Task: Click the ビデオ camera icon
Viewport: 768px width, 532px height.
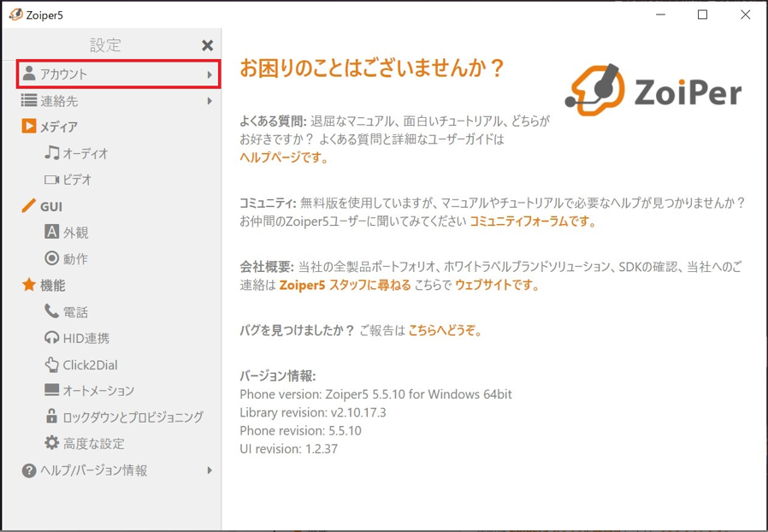Action: 52,180
